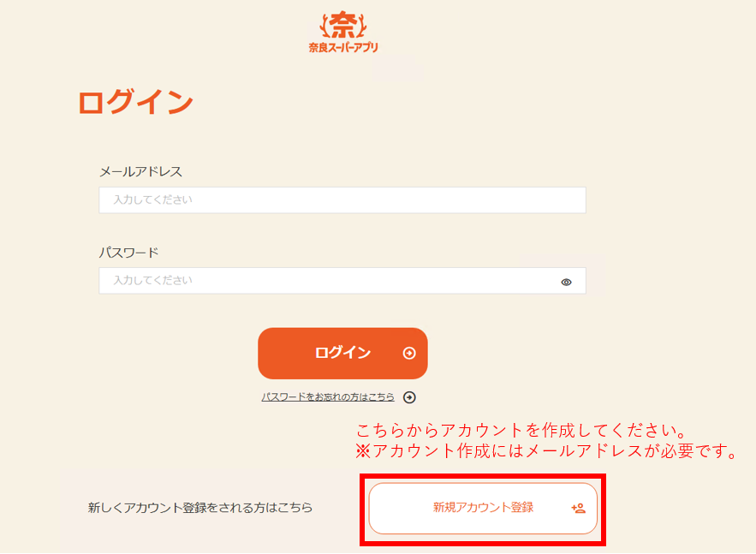This screenshot has height=554, width=756.
Task: Select the arrow icon inside the login button
Action: [x=408, y=354]
